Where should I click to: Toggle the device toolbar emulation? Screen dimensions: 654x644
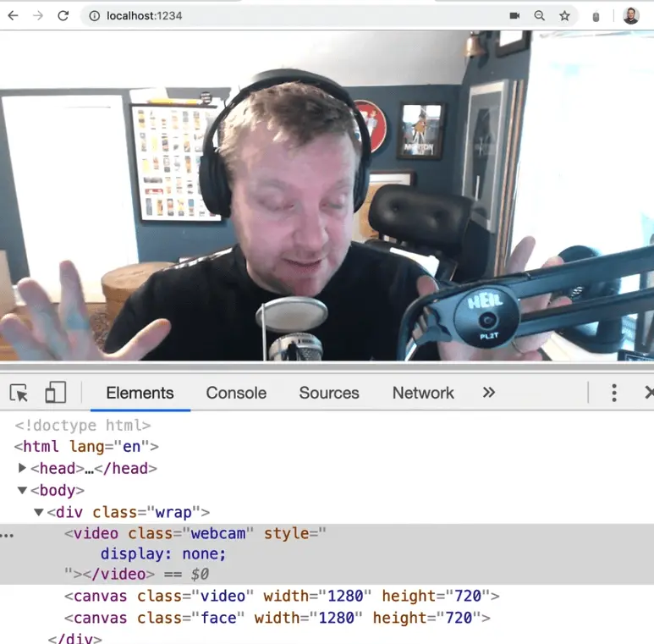(x=56, y=393)
